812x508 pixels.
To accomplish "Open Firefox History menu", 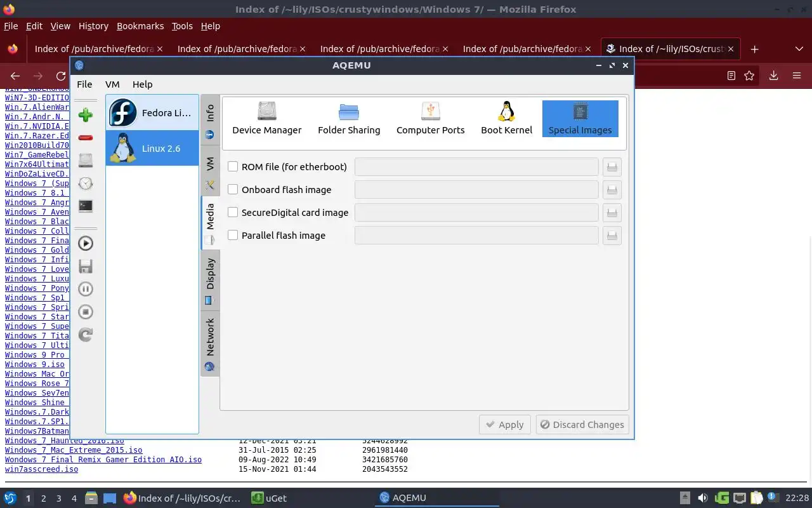I will [93, 26].
